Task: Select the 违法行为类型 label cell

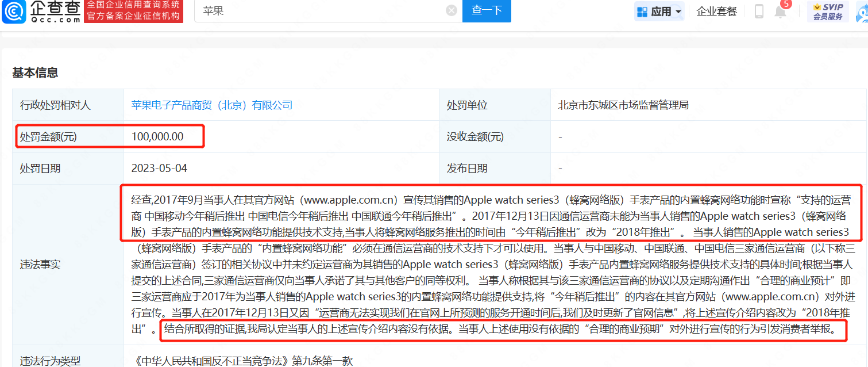Action: click(68, 357)
